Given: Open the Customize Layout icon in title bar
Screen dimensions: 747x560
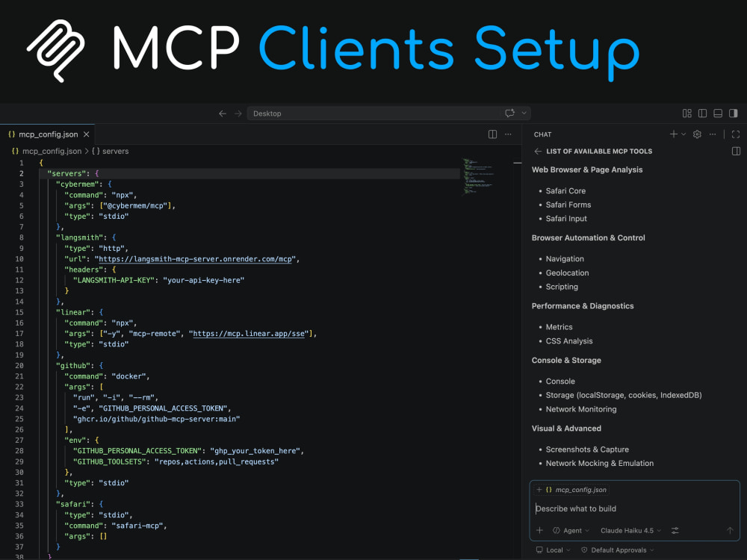Looking at the screenshot, I should 687,113.
